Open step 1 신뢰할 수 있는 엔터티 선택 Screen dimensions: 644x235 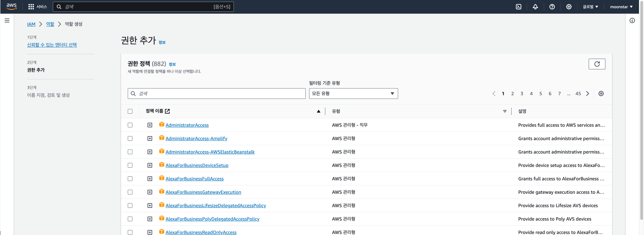click(52, 45)
